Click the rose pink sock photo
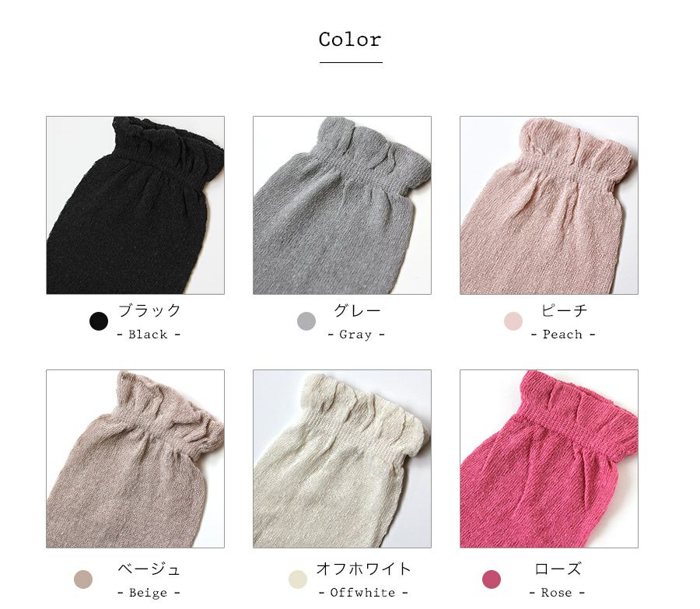 coord(549,459)
